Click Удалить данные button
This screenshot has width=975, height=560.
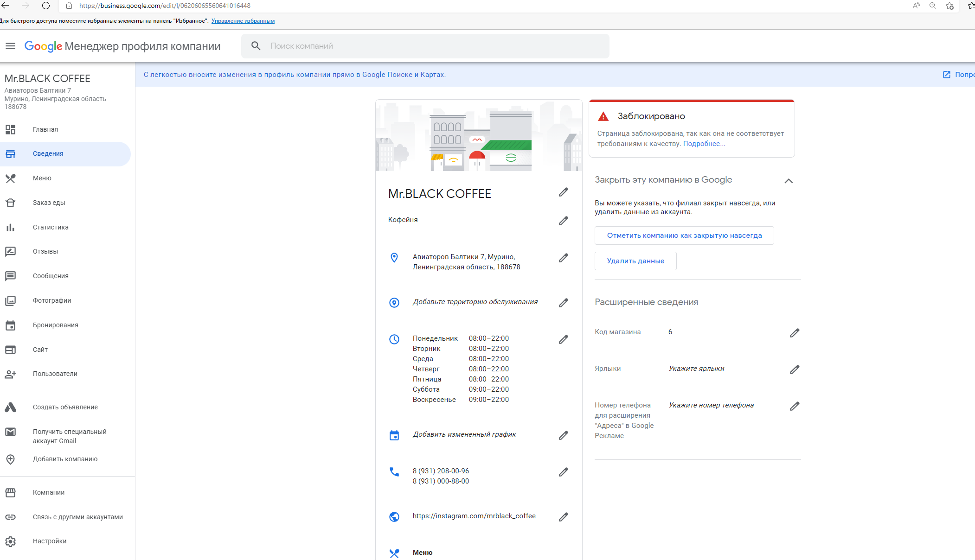[x=635, y=261]
